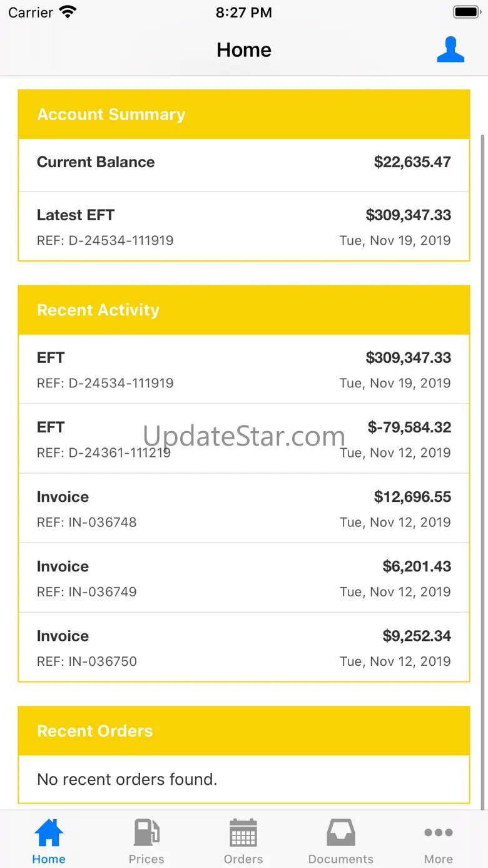488x868 pixels.
Task: Tap the Home house icon
Action: click(x=49, y=833)
